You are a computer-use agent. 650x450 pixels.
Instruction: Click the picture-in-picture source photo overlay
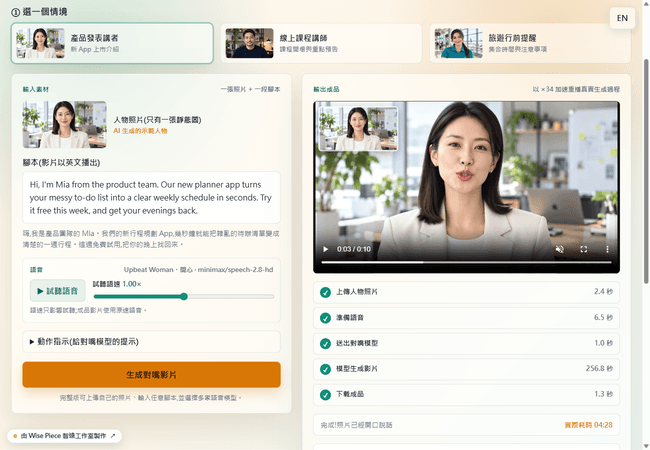358,128
